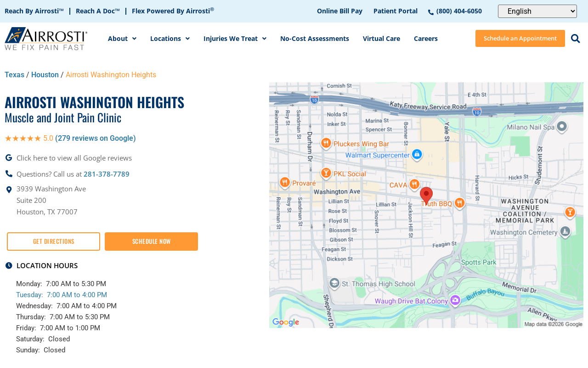Click the (800) 404-6050 phone number
The image size is (588, 368).
pos(459,11)
